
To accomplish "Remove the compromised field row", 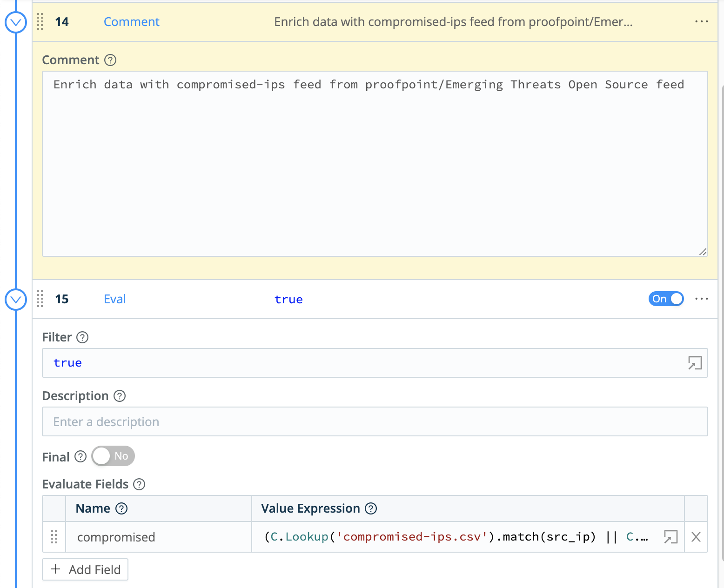I will 696,537.
